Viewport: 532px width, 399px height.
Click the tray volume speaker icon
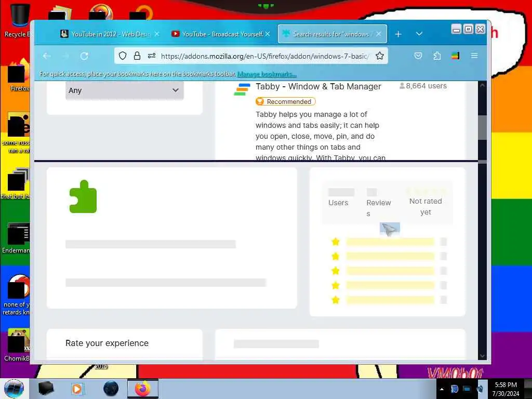coord(480,389)
